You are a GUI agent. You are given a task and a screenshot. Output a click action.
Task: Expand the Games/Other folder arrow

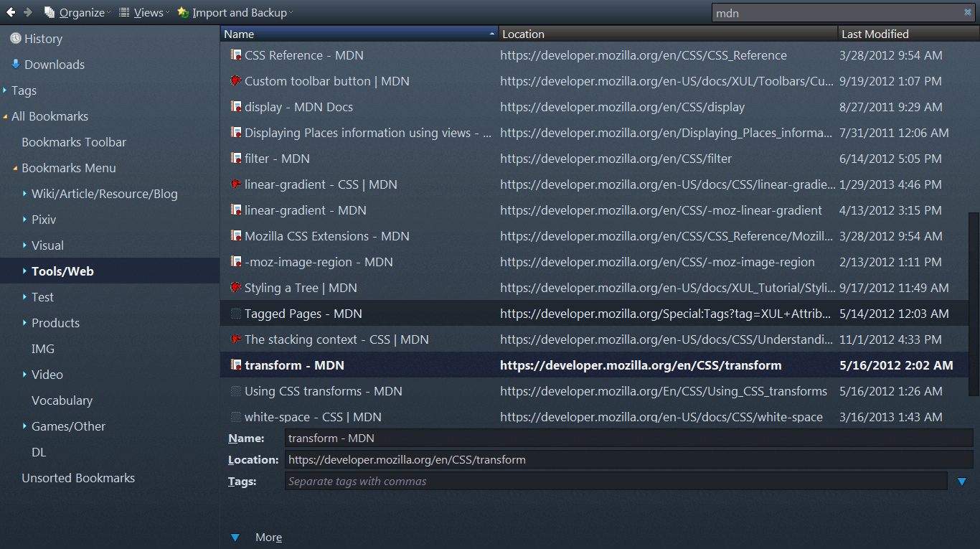pyautogui.click(x=25, y=426)
